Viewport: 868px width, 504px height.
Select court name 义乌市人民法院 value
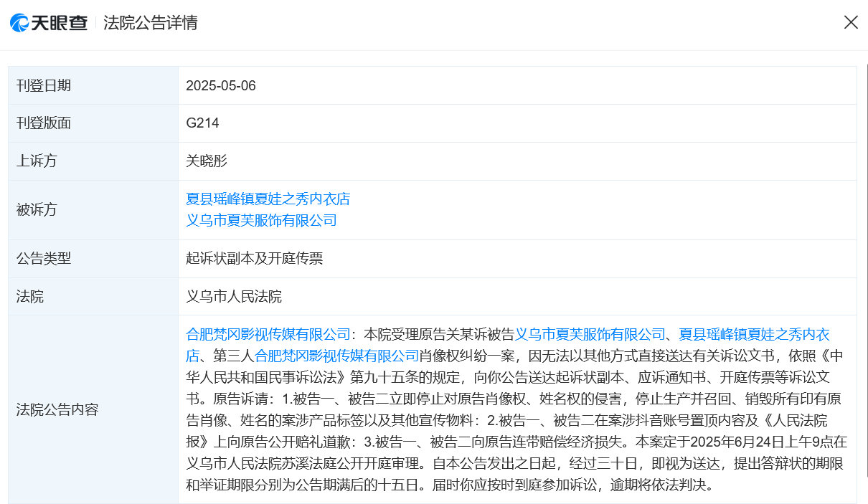pos(234,296)
